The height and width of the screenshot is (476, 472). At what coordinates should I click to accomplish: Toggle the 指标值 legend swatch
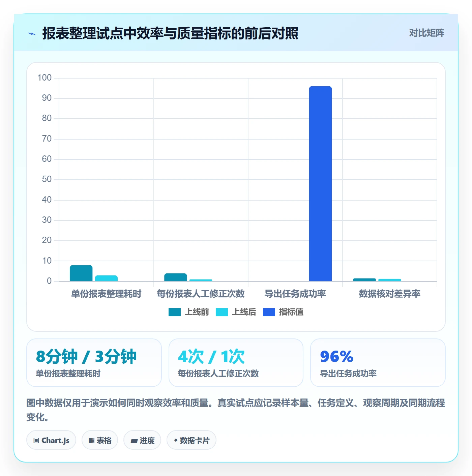(x=269, y=312)
